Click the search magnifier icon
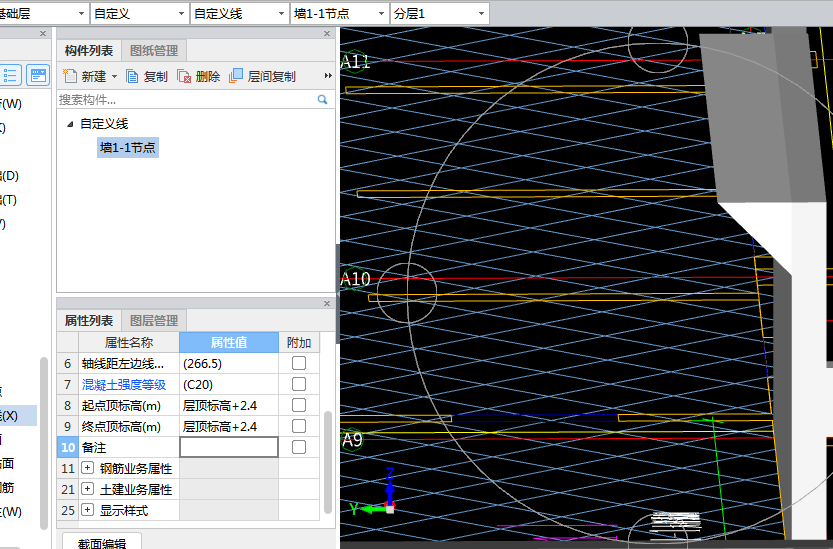833x549 pixels. [322, 99]
